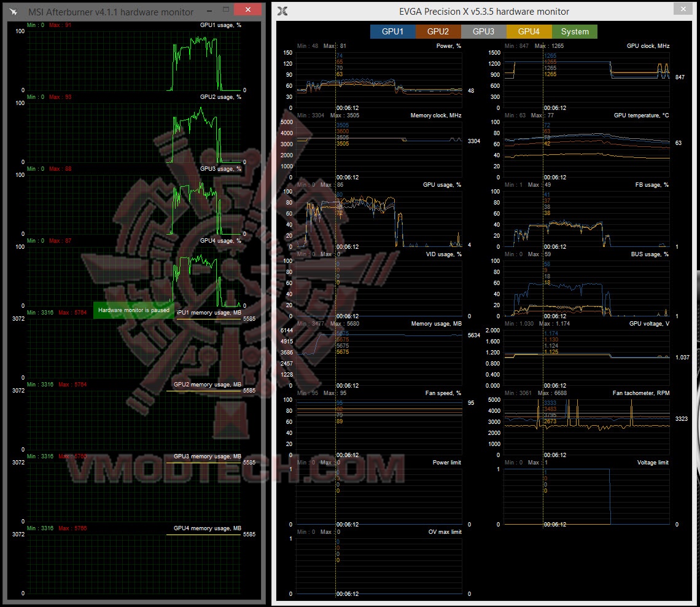Click the GPU1 usage graph in Afterburner
700x607 pixels.
[x=134, y=61]
